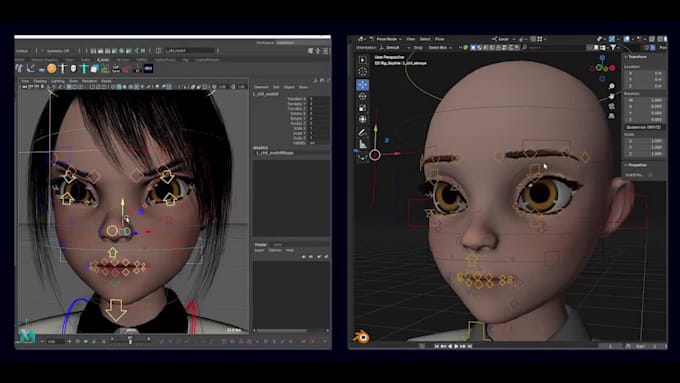Click the white face mask icon on Maya shelf
Image resolution: width=680 pixels, height=383 pixels.
[73, 69]
